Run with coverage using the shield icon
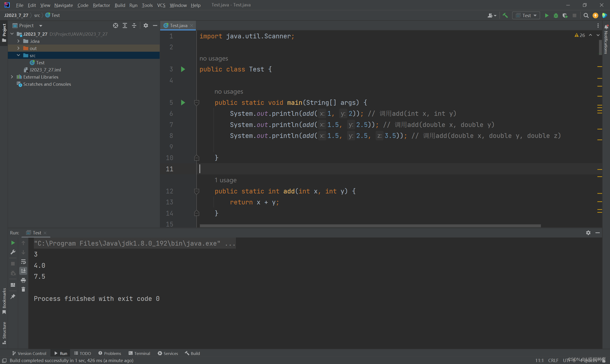Image resolution: width=610 pixels, height=364 pixels. pyautogui.click(x=565, y=15)
